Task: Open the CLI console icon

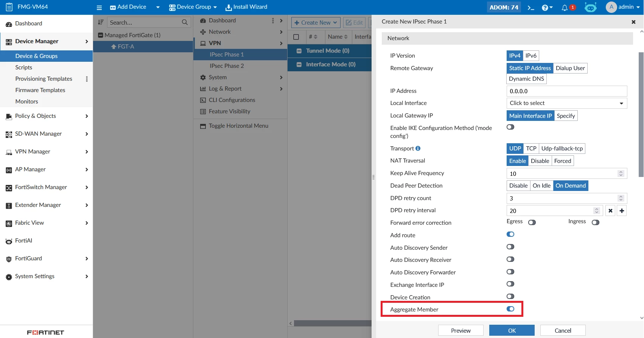Action: (531, 8)
